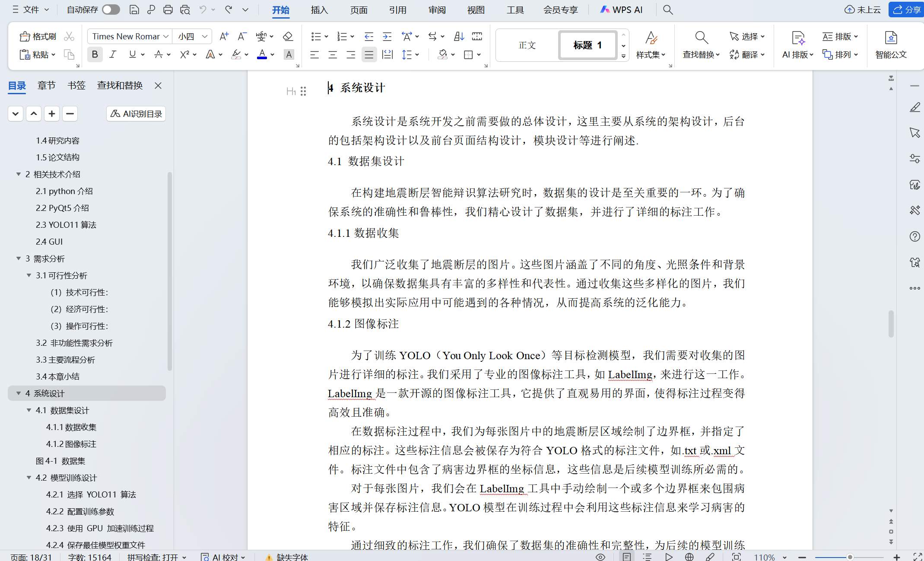Click 缺失字体 warning in status bar
The height and width of the screenshot is (561, 924).
[287, 557]
